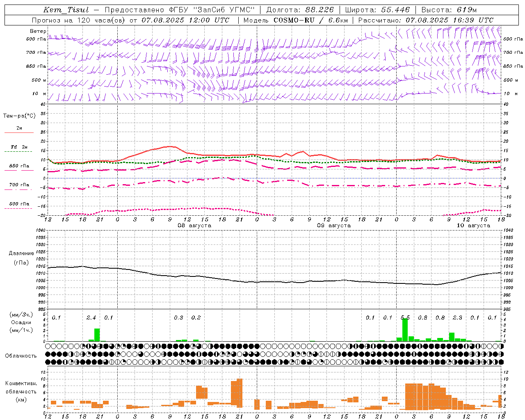Click the tallest green precipitation bar
The width and height of the screenshot is (525, 420).
405,330
